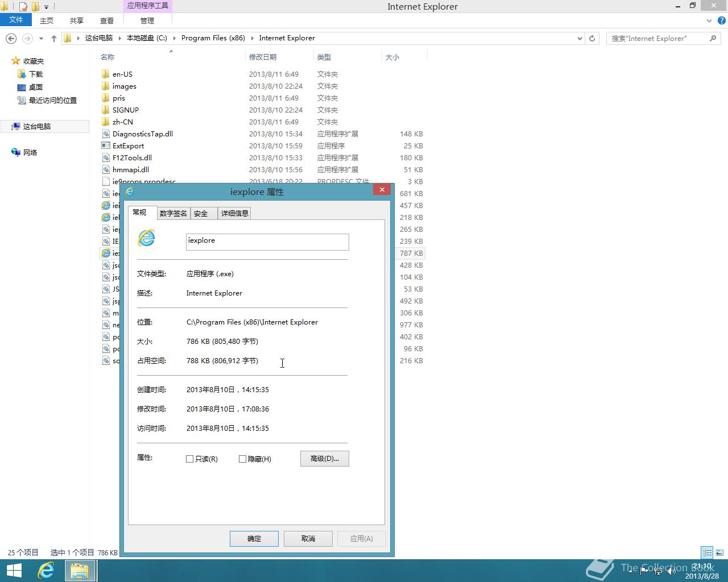Click the volume icon in system tray
This screenshot has width=728, height=582.
(x=671, y=571)
